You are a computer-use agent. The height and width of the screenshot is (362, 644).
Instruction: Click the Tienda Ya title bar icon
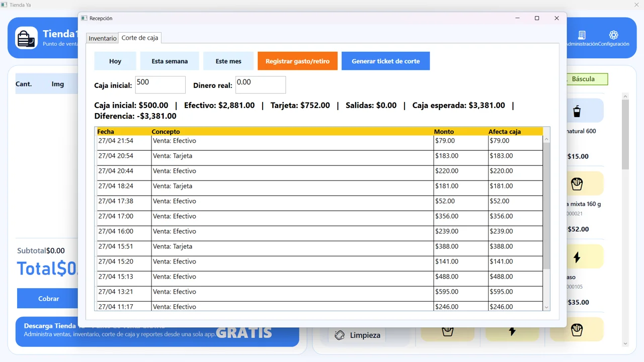(4, 5)
